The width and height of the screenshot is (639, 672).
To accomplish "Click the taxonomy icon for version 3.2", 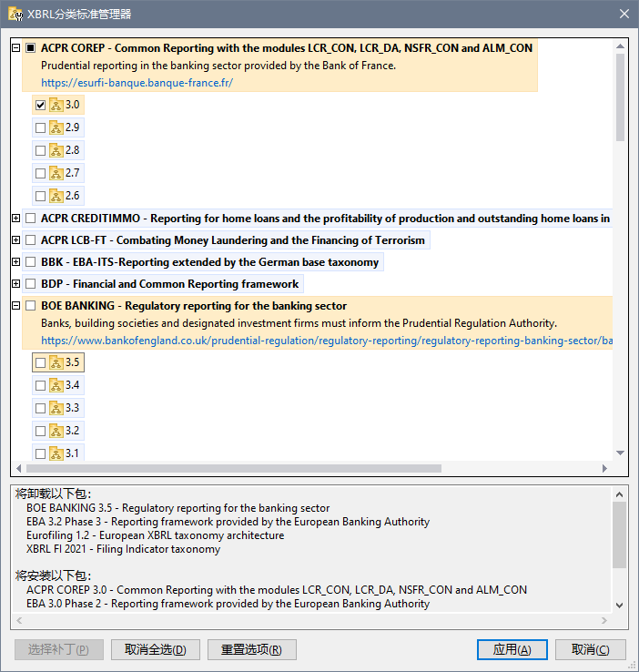I will point(56,431).
